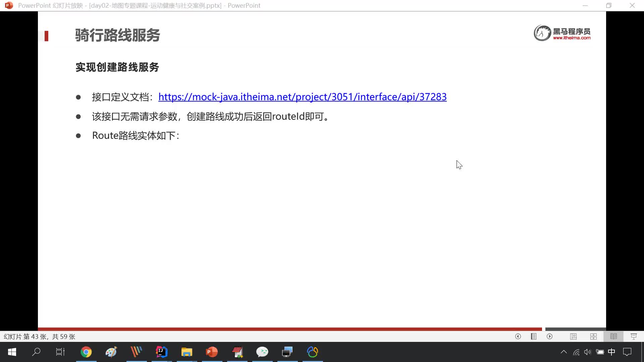Restore down the PowerPoint window
Viewport: 644px width, 362px height.
coord(609,5)
